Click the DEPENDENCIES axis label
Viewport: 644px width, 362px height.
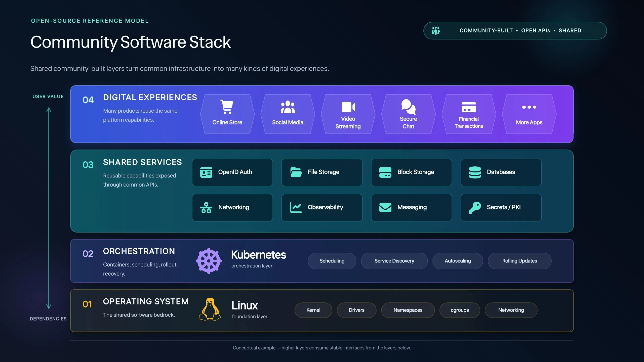(x=48, y=319)
